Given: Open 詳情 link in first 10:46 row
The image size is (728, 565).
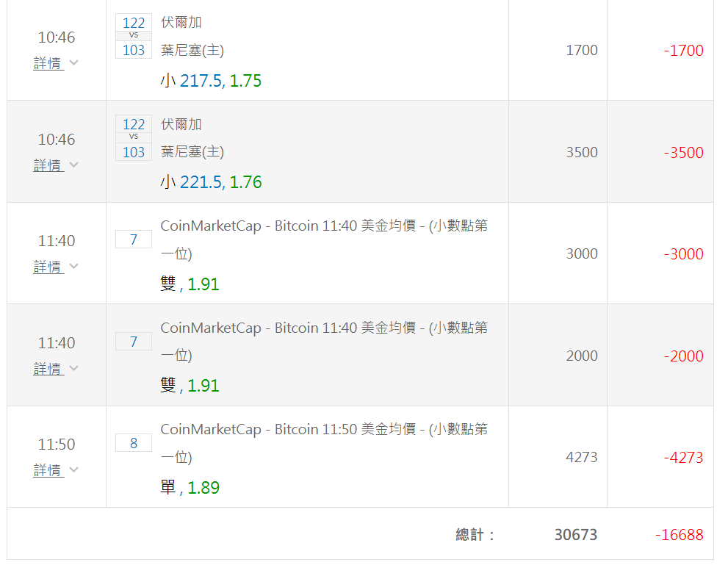Looking at the screenshot, I should pos(48,63).
